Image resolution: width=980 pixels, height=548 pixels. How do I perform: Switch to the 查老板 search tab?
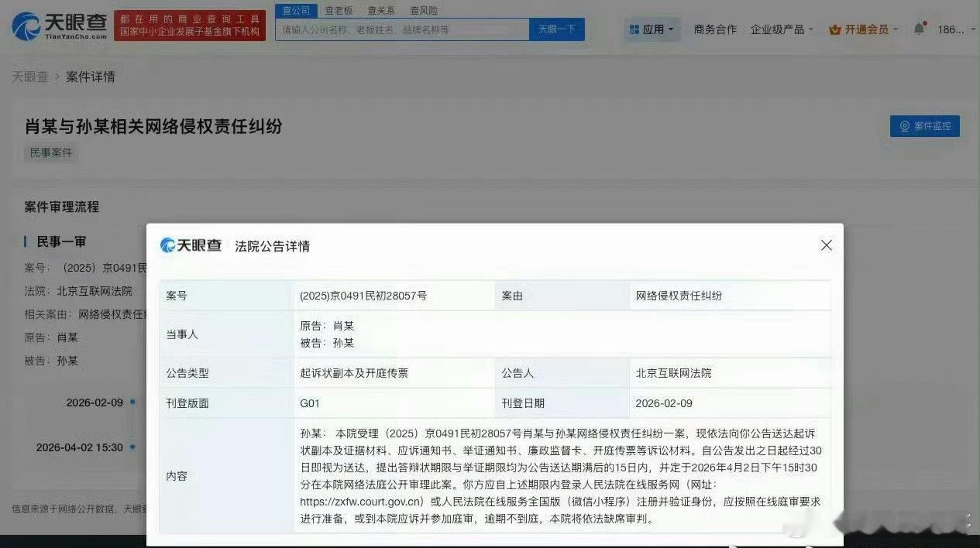(339, 10)
